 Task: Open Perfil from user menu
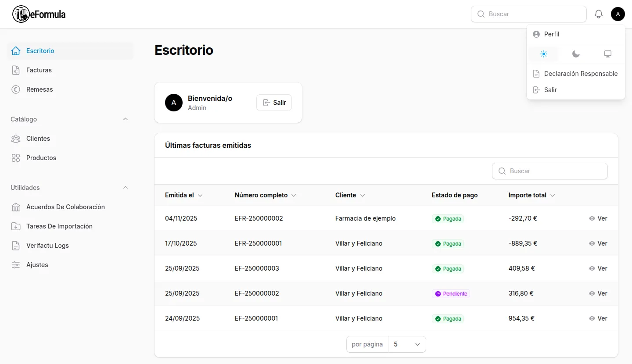click(576, 34)
